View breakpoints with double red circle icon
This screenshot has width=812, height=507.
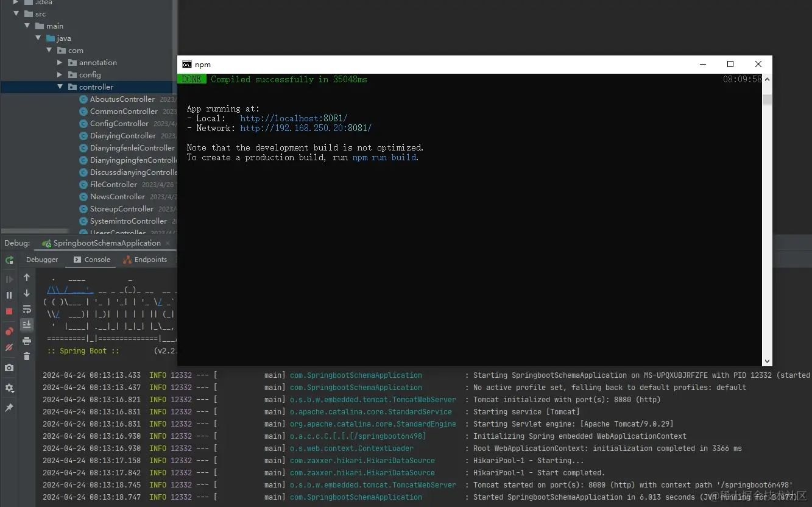(9, 331)
